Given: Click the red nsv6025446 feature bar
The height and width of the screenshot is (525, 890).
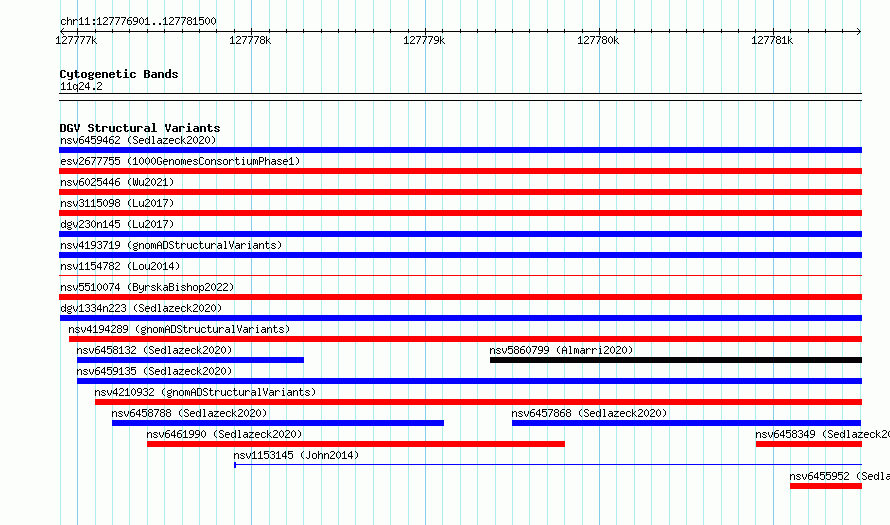Looking at the screenshot, I should [x=460, y=192].
